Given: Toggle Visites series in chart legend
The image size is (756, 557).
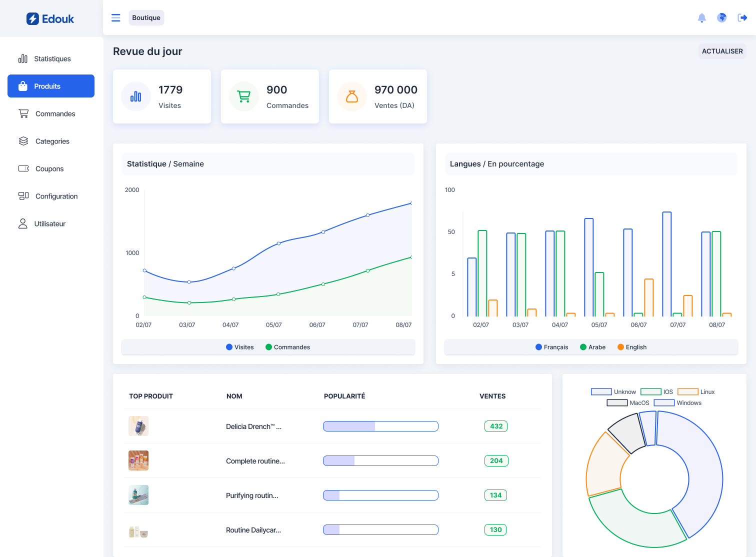Looking at the screenshot, I should 239,347.
